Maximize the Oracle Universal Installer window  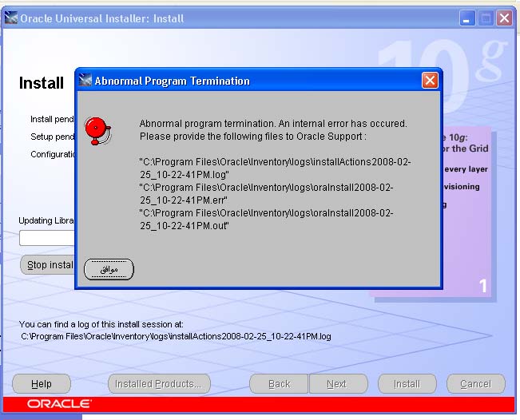pos(486,18)
